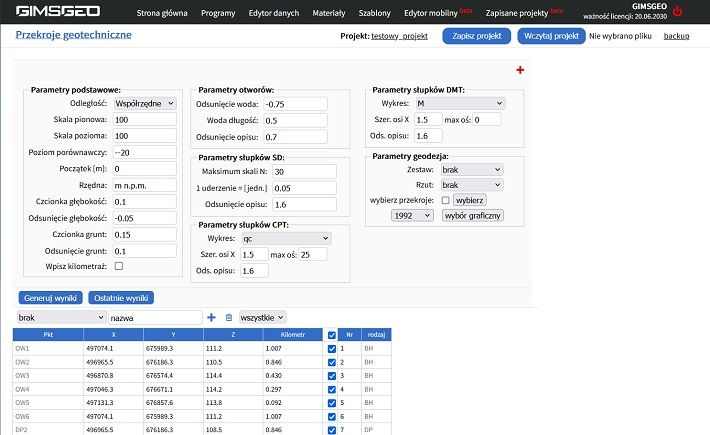
Task: Click the Ostatnie wyniki button
Action: [x=121, y=298]
